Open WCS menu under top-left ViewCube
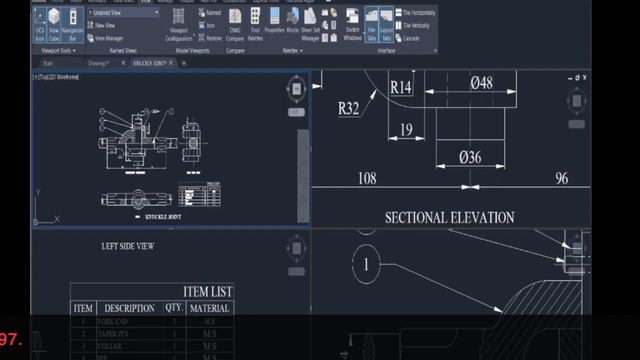The image size is (640, 360). pyautogui.click(x=296, y=112)
